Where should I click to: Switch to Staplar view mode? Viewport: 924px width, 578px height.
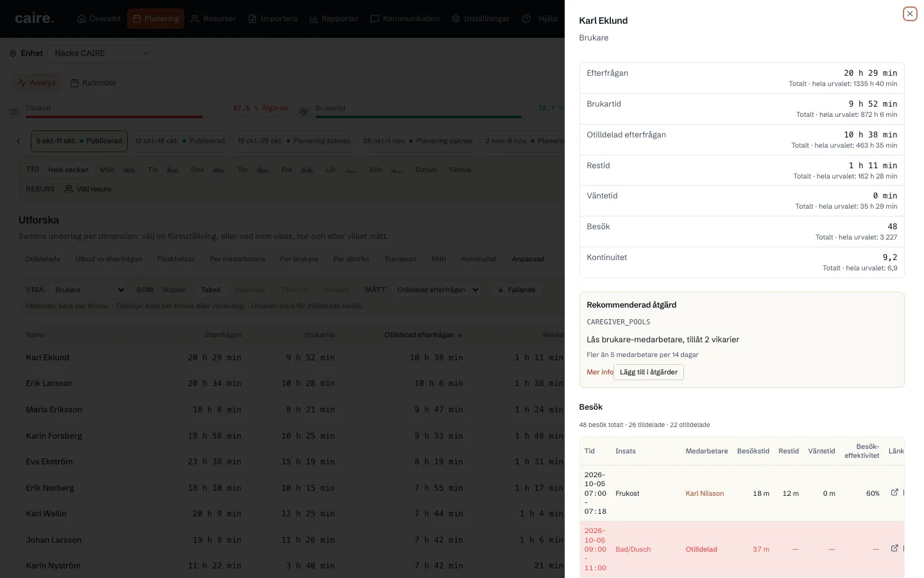(x=174, y=290)
